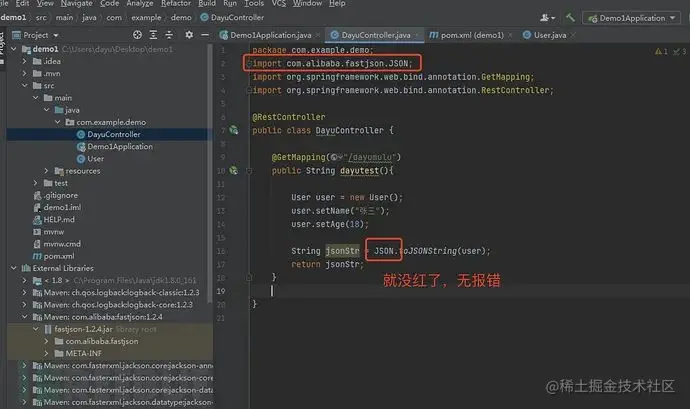This screenshot has width=690, height=409.
Task: Open the Refactor menu
Action: coord(176,4)
